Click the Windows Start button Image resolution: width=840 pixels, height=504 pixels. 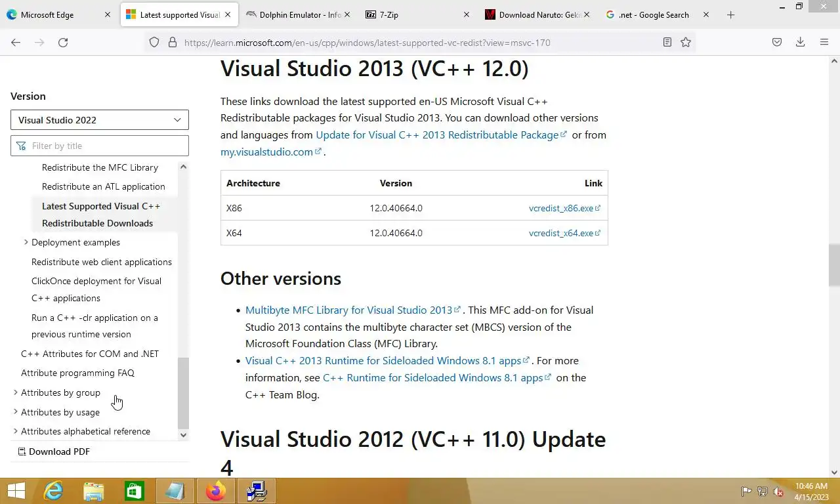pyautogui.click(x=16, y=491)
